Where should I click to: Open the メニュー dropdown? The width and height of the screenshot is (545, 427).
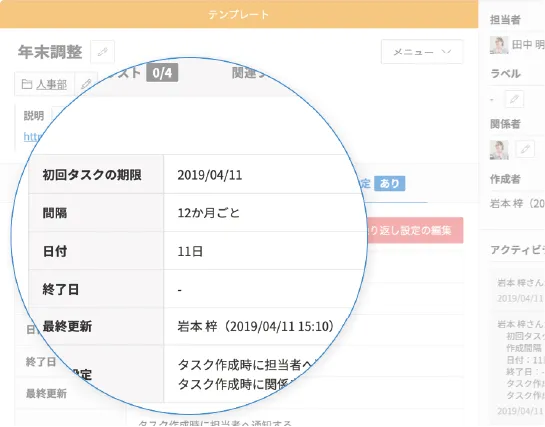pos(422,52)
